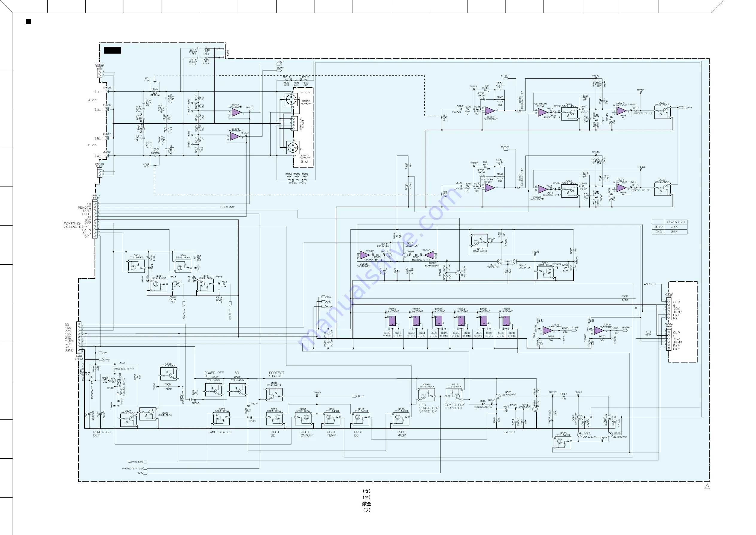Click the "PROT MASK" section label

click(x=402, y=434)
